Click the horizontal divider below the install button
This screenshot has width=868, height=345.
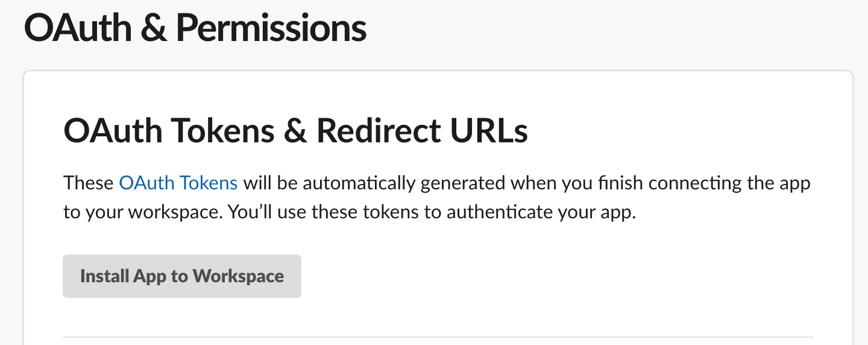coord(438,337)
